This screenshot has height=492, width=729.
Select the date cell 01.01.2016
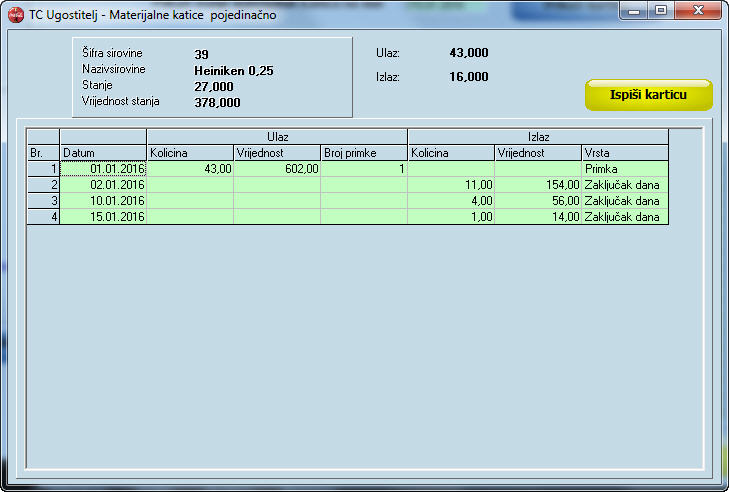click(x=103, y=169)
